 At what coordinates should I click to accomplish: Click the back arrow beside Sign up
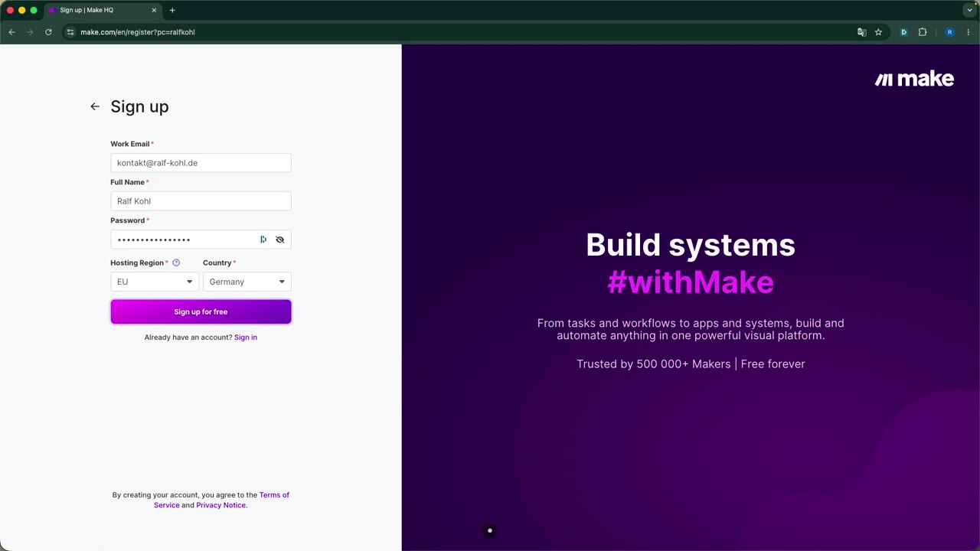[95, 106]
